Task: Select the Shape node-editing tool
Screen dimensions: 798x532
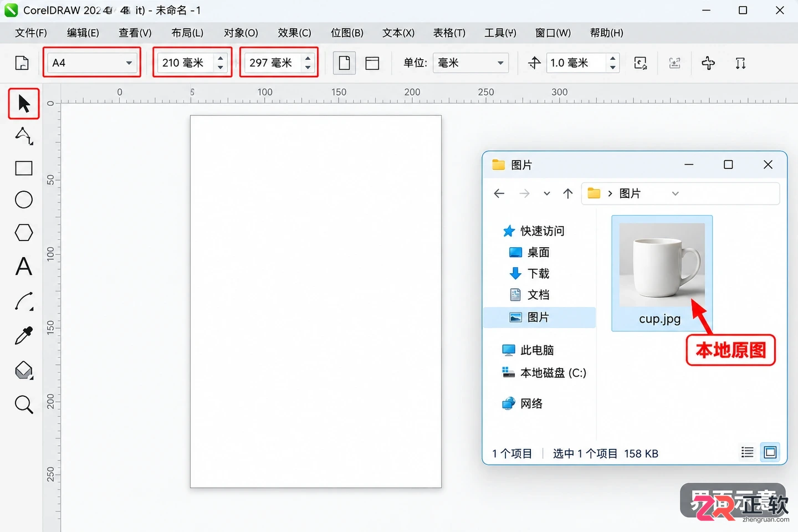Action: (24, 136)
